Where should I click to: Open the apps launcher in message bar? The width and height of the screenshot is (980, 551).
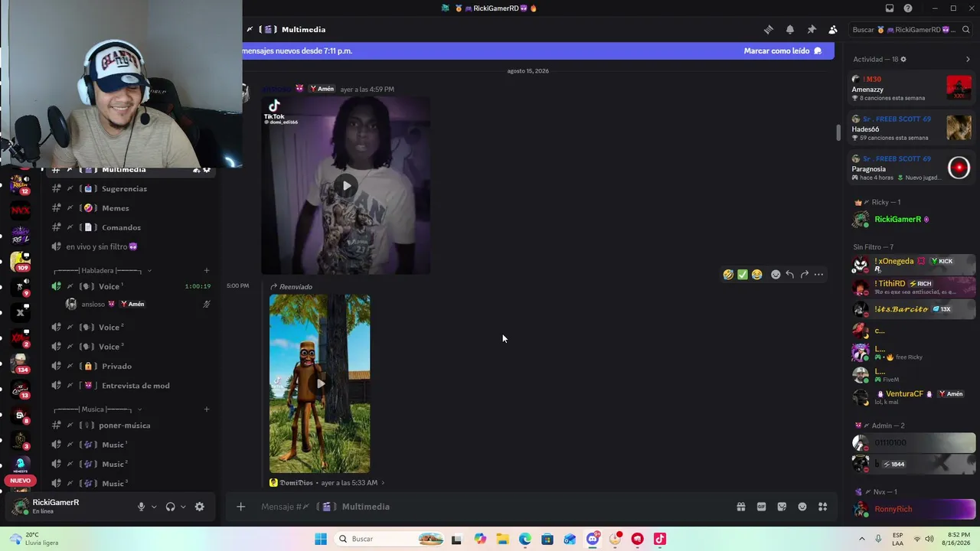pyautogui.click(x=822, y=507)
